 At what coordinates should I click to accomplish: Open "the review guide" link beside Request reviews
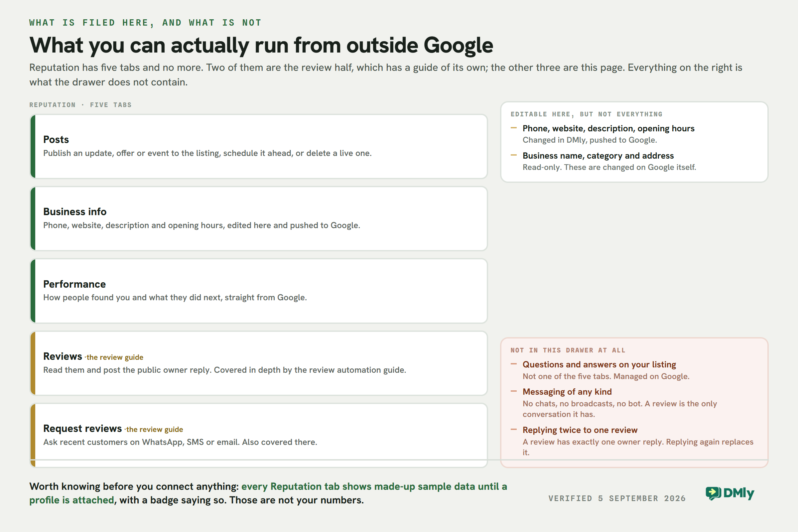[x=154, y=430]
